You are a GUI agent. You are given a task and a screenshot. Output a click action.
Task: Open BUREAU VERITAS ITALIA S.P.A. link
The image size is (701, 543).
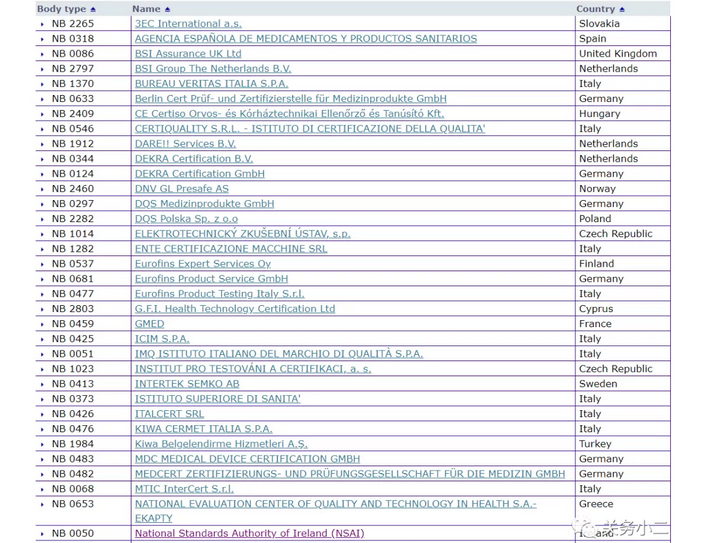pos(211,84)
